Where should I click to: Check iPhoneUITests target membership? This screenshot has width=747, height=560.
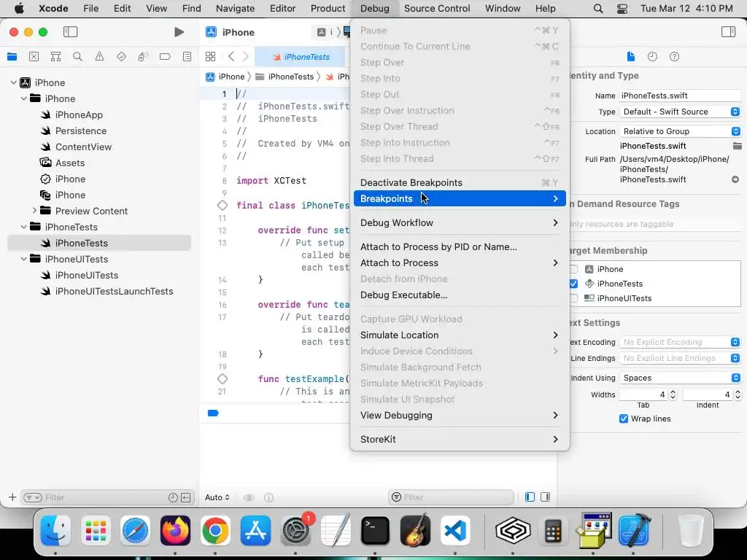[x=573, y=298]
